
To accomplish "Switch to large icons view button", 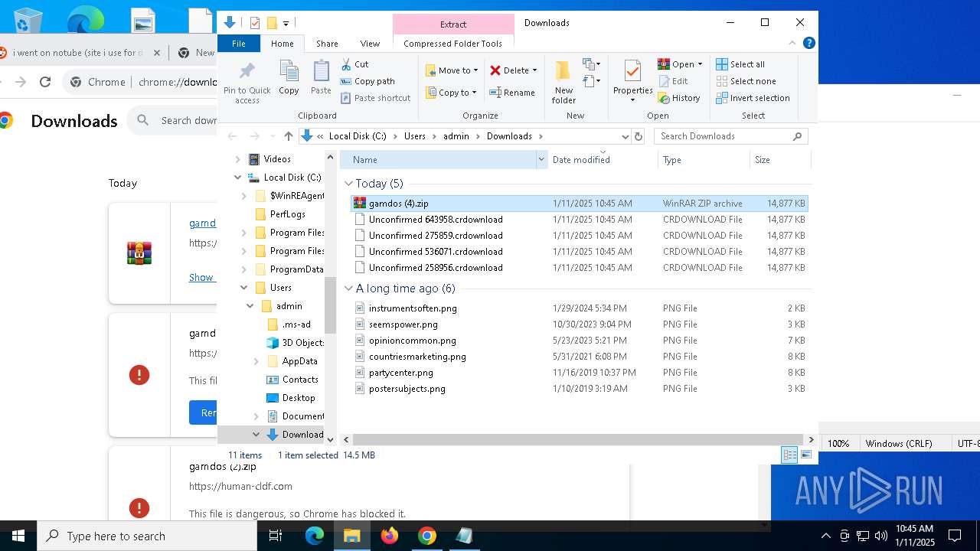I will click(x=805, y=455).
